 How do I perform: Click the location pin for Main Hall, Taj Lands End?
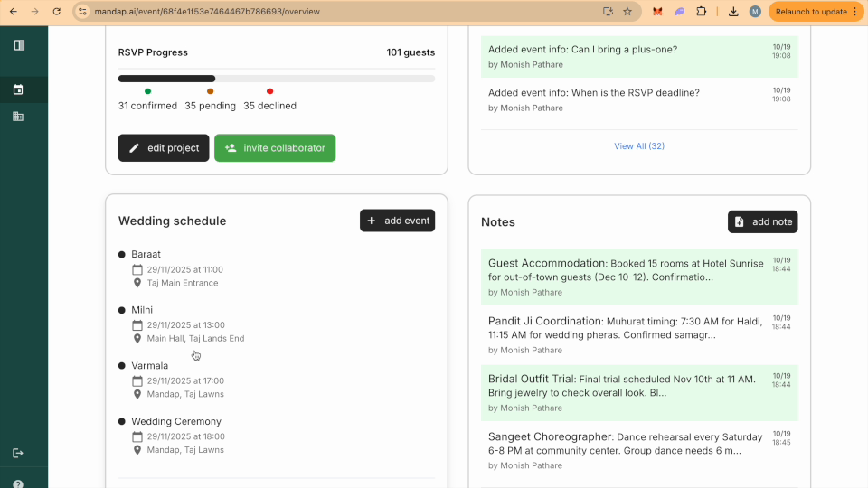(x=137, y=338)
